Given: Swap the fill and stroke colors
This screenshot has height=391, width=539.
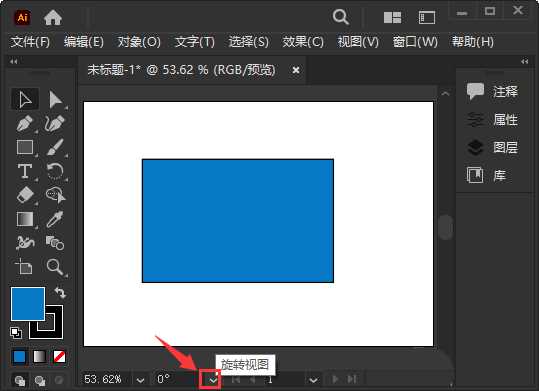Looking at the screenshot, I should coord(60,293).
